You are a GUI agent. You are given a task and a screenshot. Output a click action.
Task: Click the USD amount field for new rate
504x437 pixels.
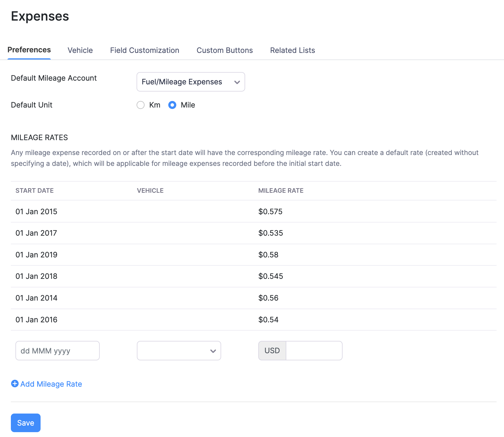pyautogui.click(x=314, y=351)
